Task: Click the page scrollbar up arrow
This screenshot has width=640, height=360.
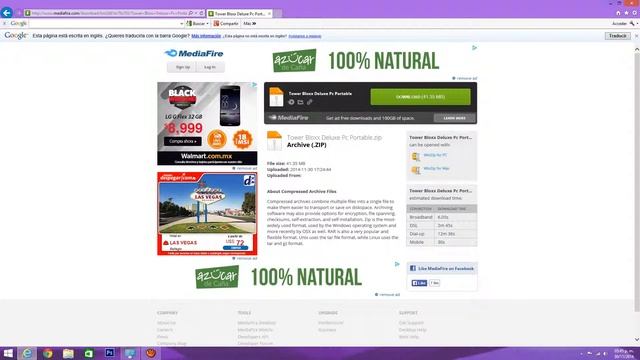Action: pyautogui.click(x=637, y=49)
